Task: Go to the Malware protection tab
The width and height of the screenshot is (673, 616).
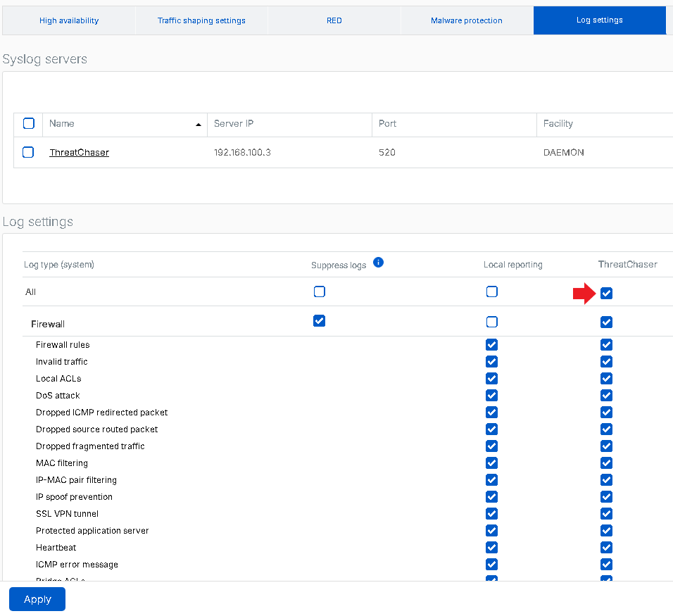Action: click(467, 20)
